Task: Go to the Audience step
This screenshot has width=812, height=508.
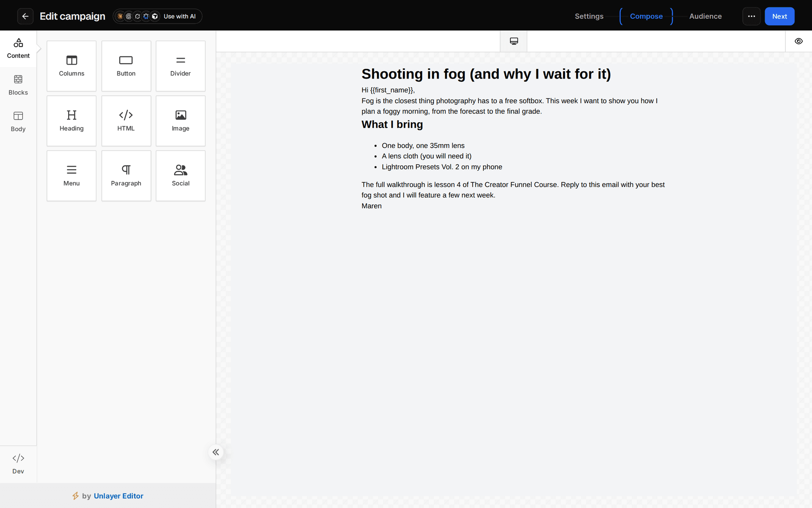Action: coord(705,16)
